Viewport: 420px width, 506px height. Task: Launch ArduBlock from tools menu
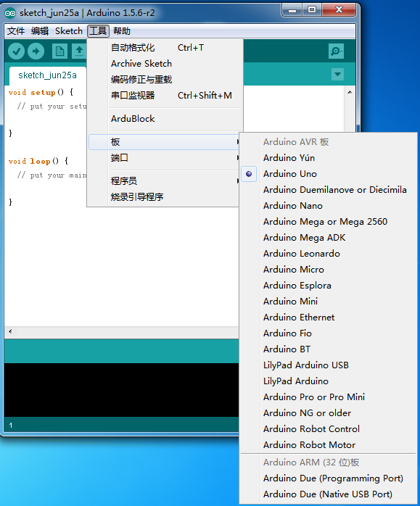coord(165,119)
